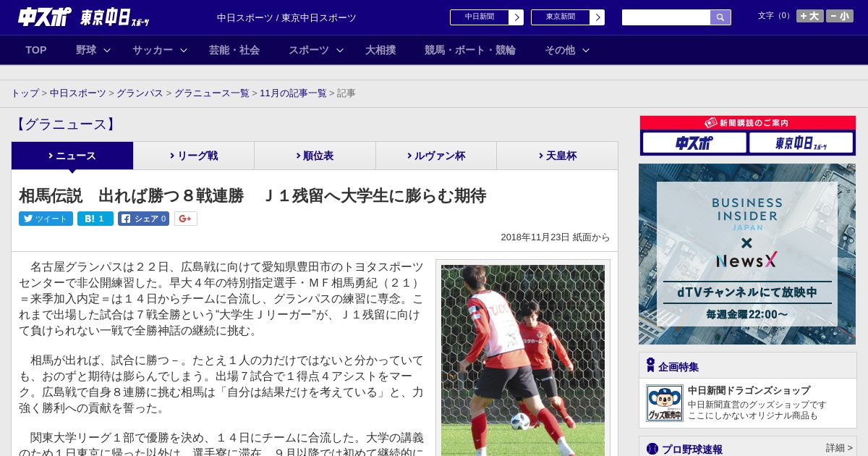The height and width of the screenshot is (456, 868).
Task: Click the 【グラニュース】 section heading
Action: point(66,124)
